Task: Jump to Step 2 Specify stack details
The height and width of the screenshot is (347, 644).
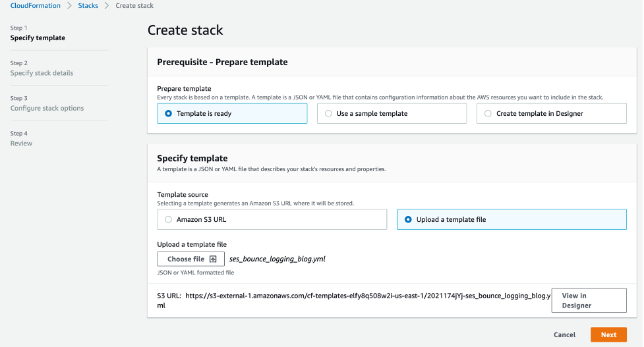Action: tap(42, 73)
